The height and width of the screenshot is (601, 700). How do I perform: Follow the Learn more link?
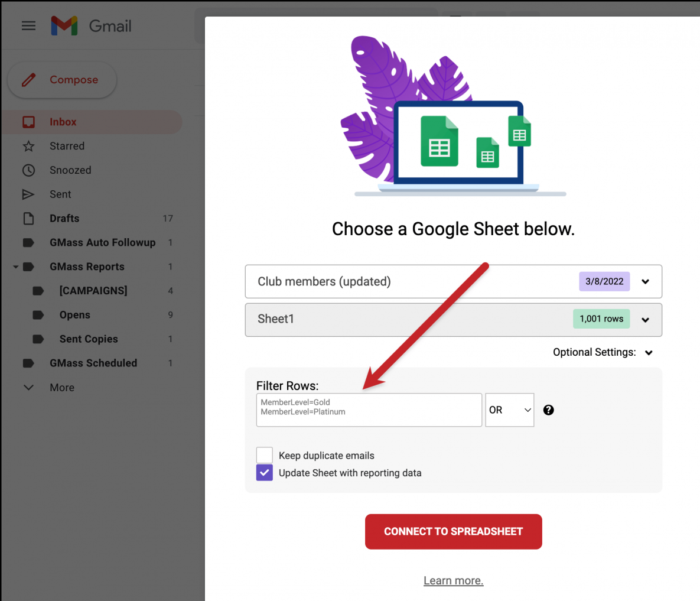453,580
